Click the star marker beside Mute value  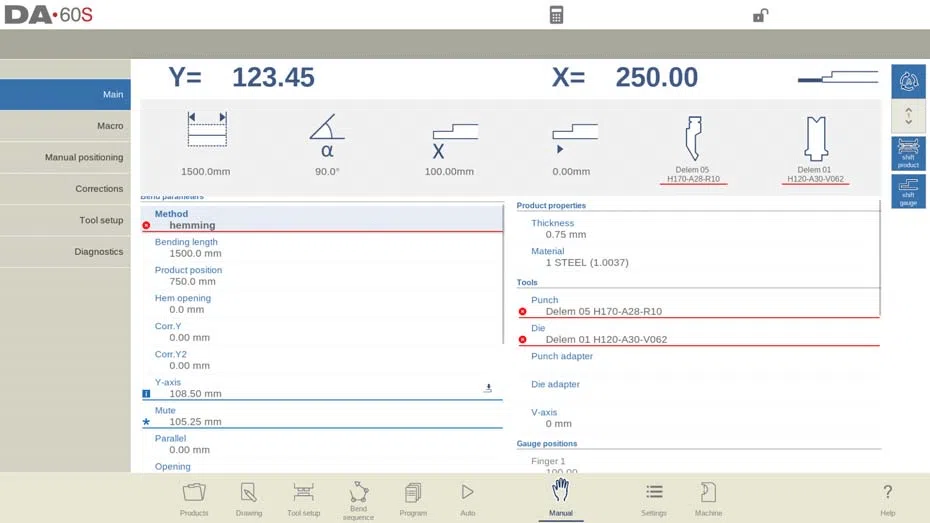click(146, 422)
